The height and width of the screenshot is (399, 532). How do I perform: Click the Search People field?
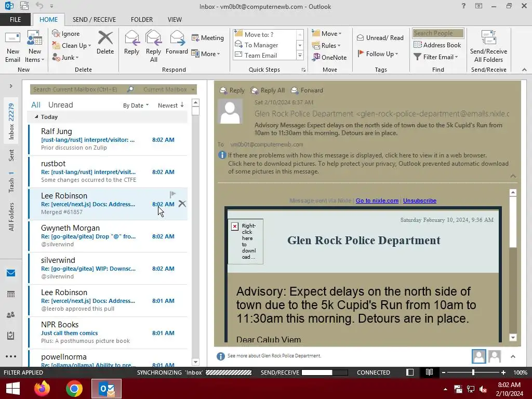[437, 33]
